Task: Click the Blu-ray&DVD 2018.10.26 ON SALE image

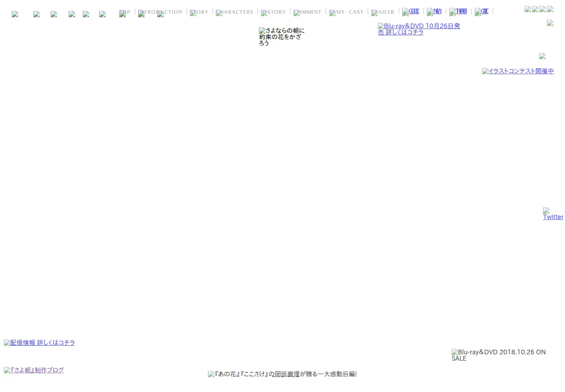Action: [499, 355]
